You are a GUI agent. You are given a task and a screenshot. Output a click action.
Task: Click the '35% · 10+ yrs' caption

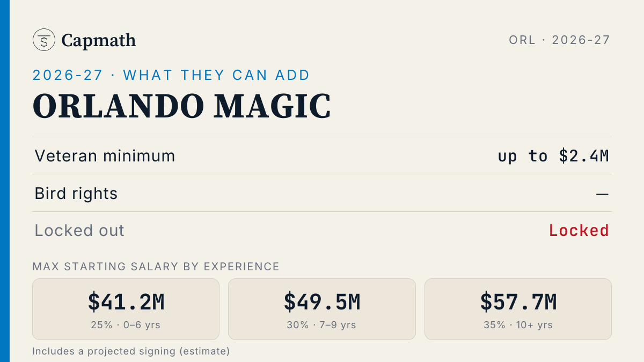point(518,325)
